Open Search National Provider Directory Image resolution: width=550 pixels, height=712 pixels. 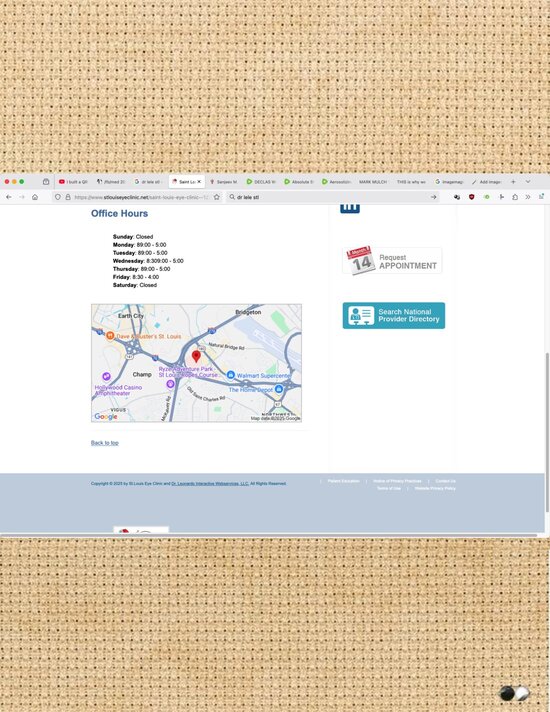click(x=394, y=316)
